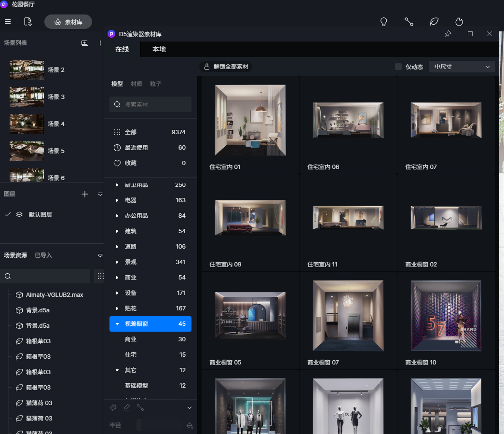Screen dimensions: 504x434
Task: Click the brush scatter tool icon
Action: click(113, 407)
